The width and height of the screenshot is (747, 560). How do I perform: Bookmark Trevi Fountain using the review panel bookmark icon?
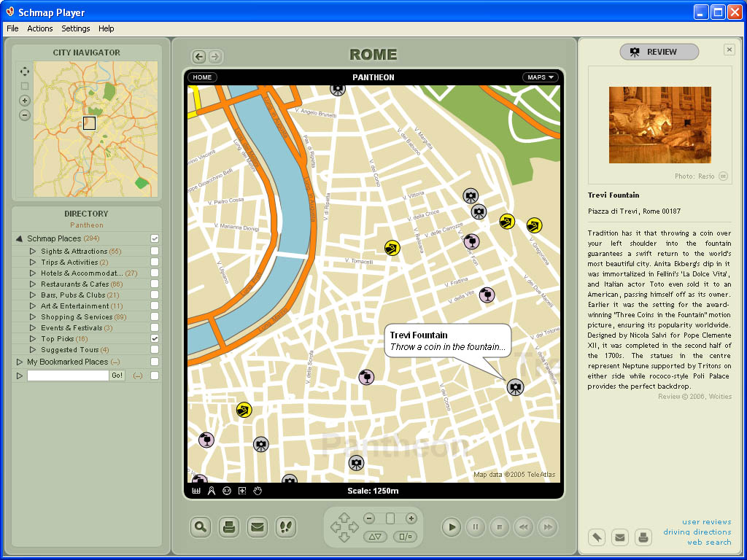coord(597,538)
